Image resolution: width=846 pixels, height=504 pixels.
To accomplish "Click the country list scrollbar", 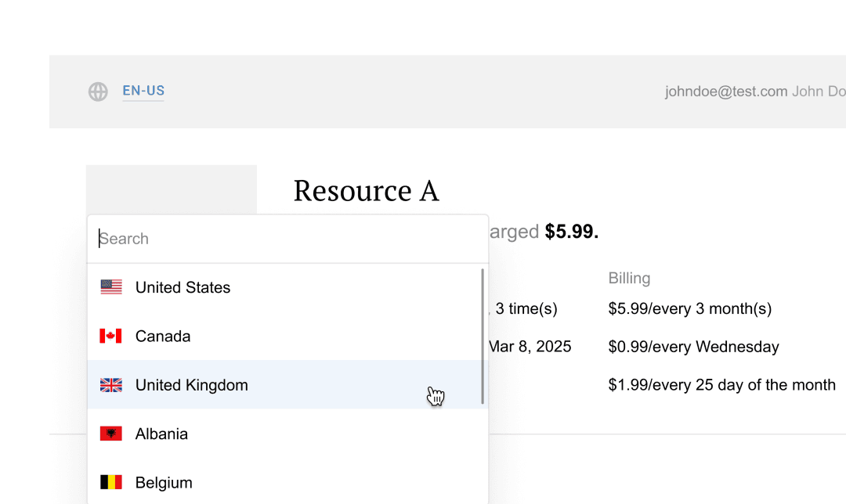I will tap(483, 337).
